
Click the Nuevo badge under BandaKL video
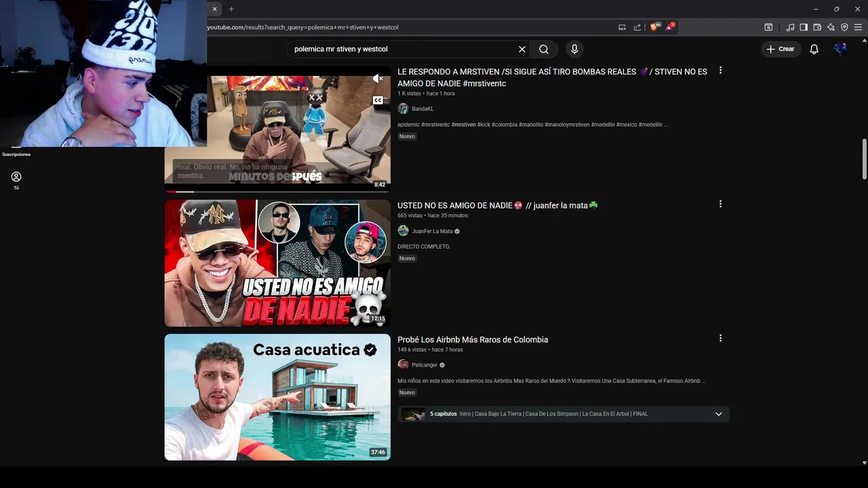tap(407, 137)
